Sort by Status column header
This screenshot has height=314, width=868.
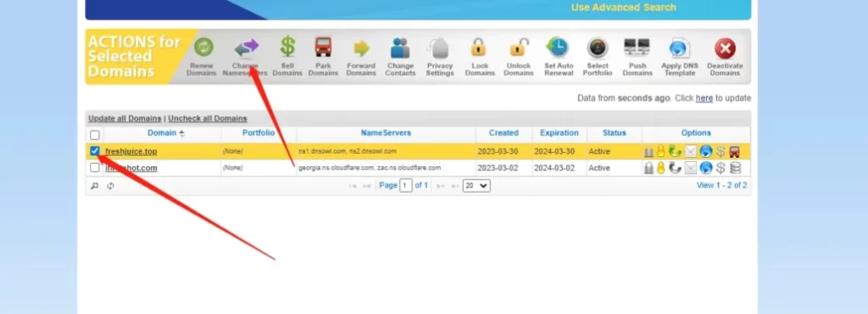(x=615, y=133)
